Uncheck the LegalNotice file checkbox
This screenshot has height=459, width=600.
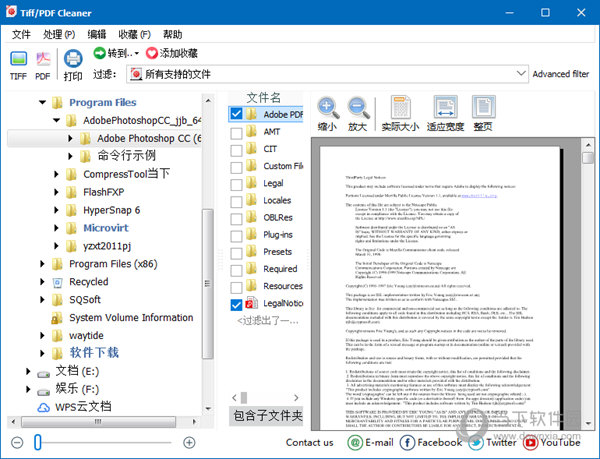236,304
